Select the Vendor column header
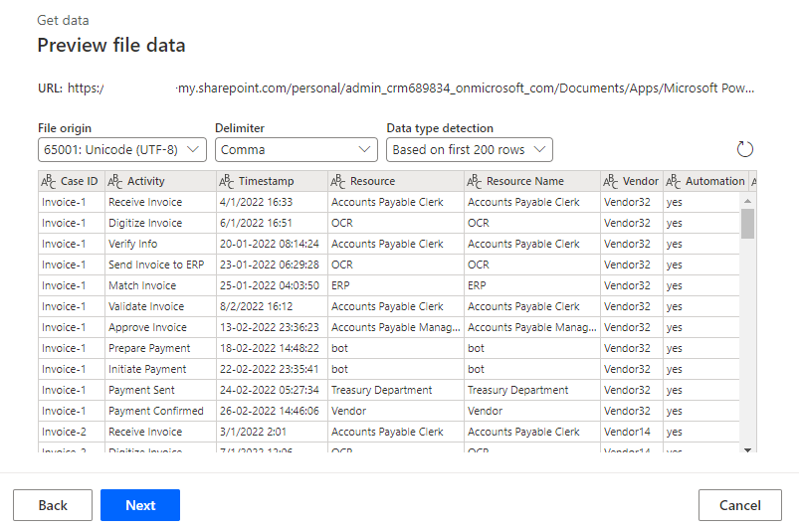The image size is (799, 532). point(632,181)
